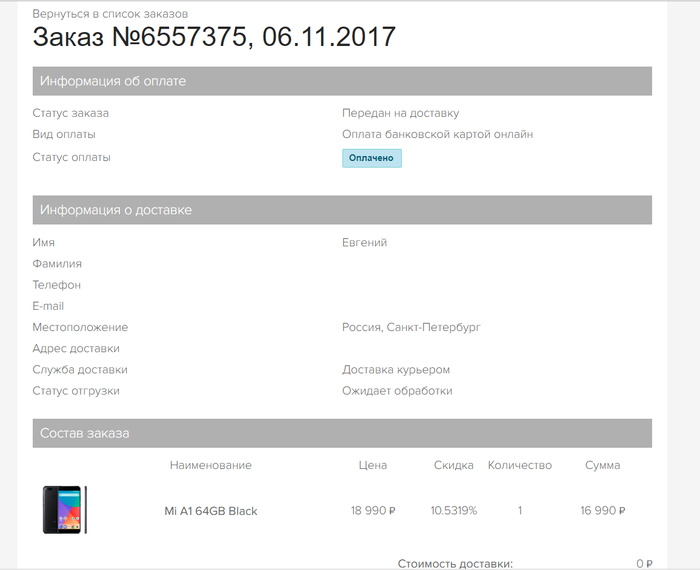
Task: Click the 'Доставка курьером' delivery service text
Action: [396, 370]
